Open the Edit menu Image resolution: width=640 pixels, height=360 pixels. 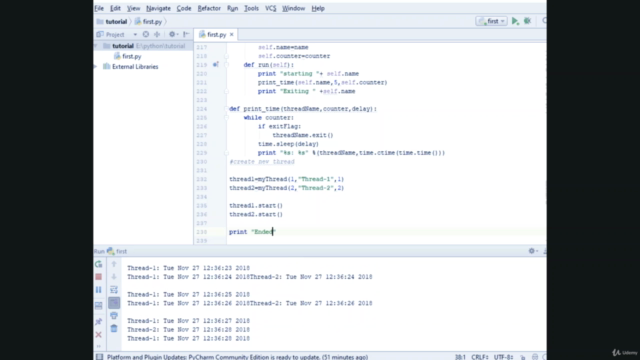(x=115, y=8)
